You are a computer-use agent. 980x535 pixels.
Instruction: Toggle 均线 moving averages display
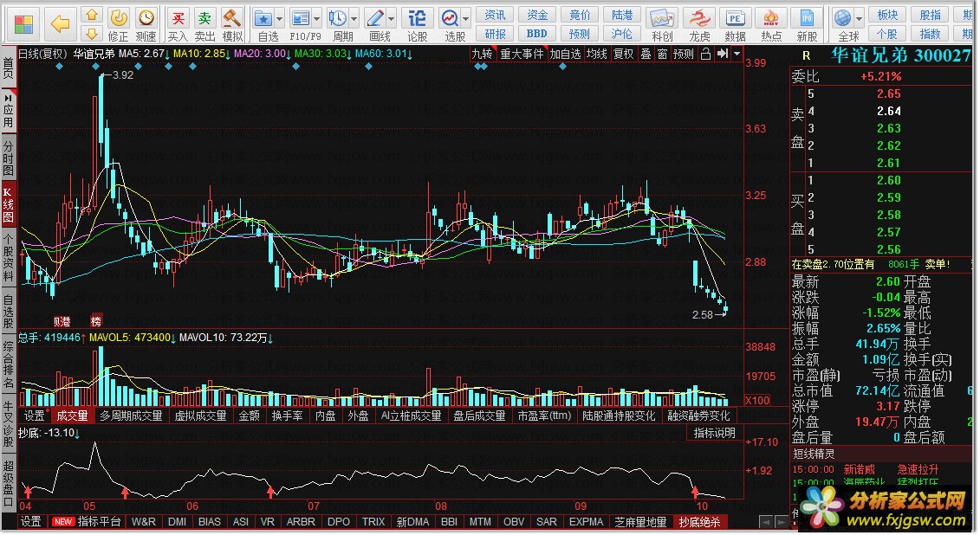596,55
